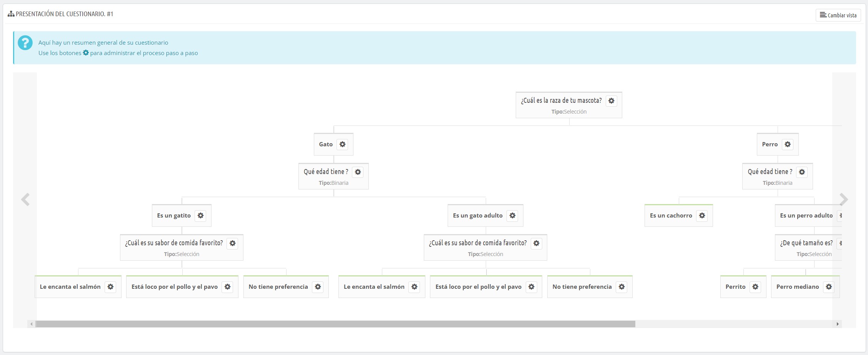This screenshot has height=355, width=868.
Task: Click the gear icon on Gato node
Action: point(342,144)
